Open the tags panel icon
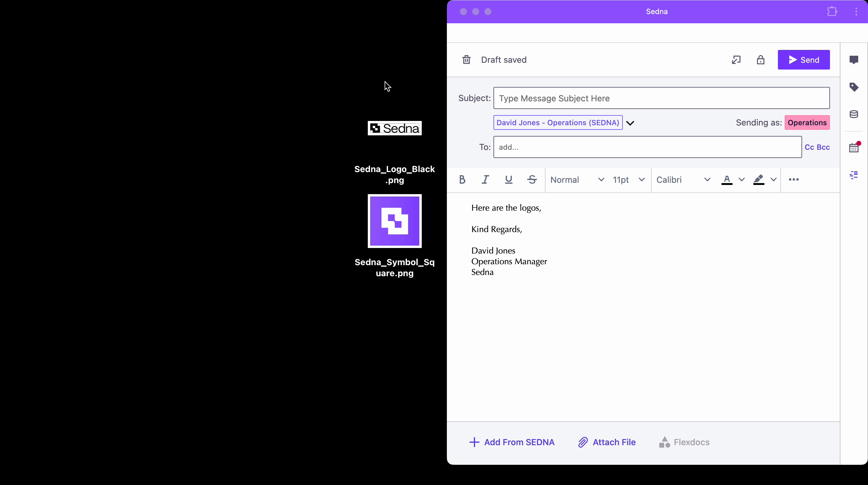This screenshot has width=868, height=485. 854,87
